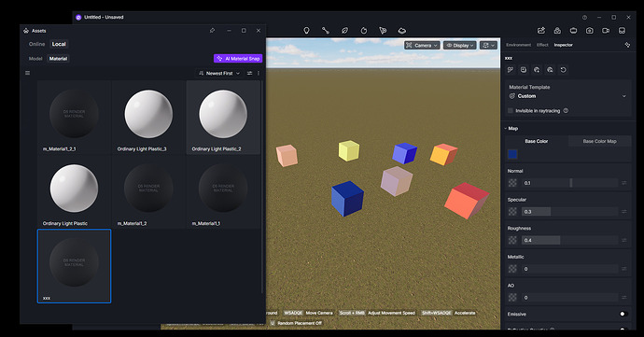Click the Assets window title icon
Viewport: 644px width, 337px height.
[26, 31]
